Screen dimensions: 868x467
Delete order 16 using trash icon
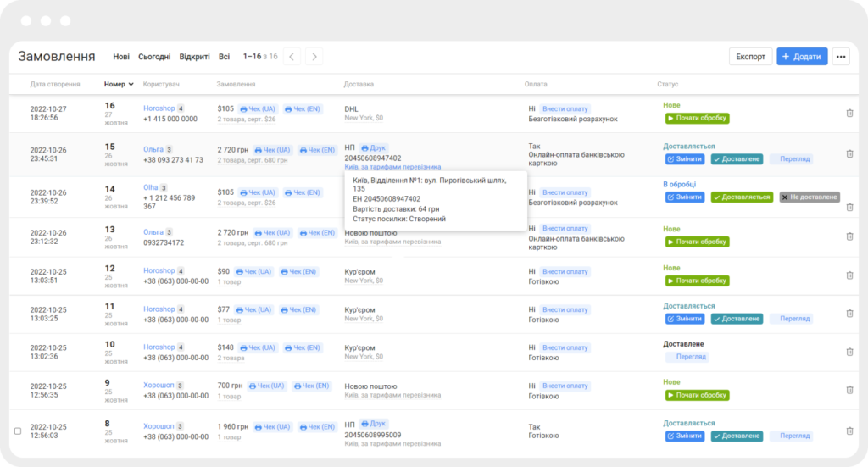click(x=849, y=113)
